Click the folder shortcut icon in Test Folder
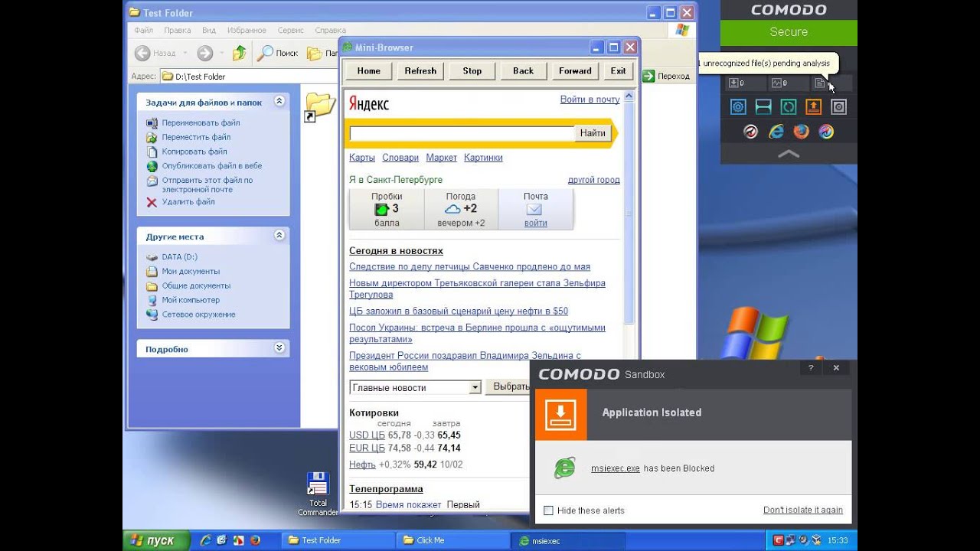This screenshot has width=980, height=551. pyautogui.click(x=319, y=106)
